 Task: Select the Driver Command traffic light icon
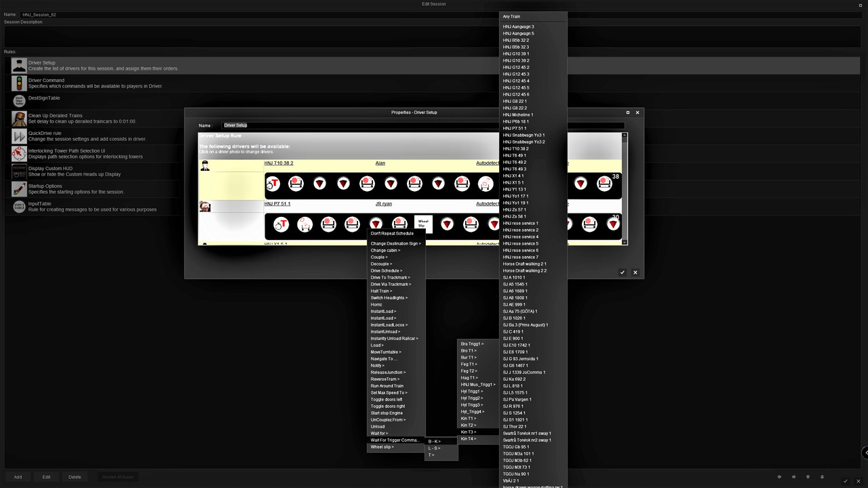click(19, 83)
